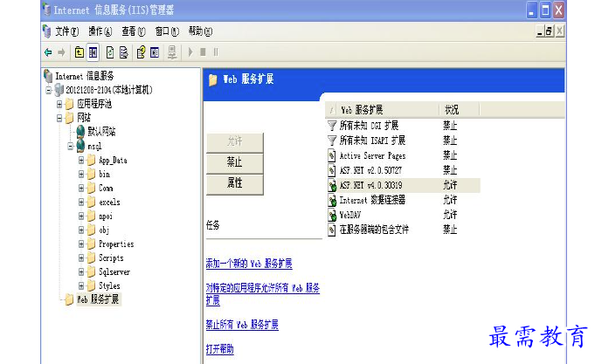595x364 pixels.
Task: Click the 在服务器端的包含文件 row icon
Action: [x=332, y=230]
